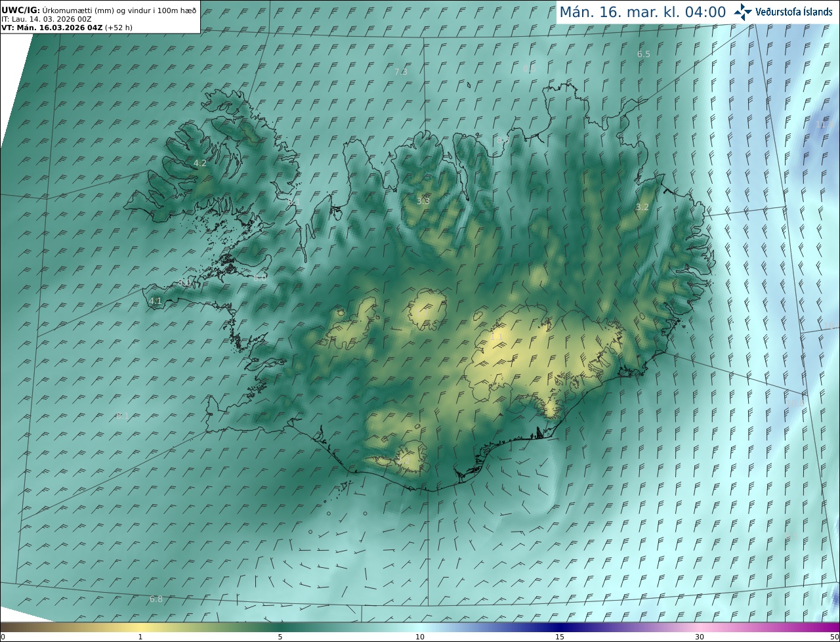Click the VT: Mán. 16.03.2026 04Z line
This screenshot has height=642, width=840.
(67, 28)
